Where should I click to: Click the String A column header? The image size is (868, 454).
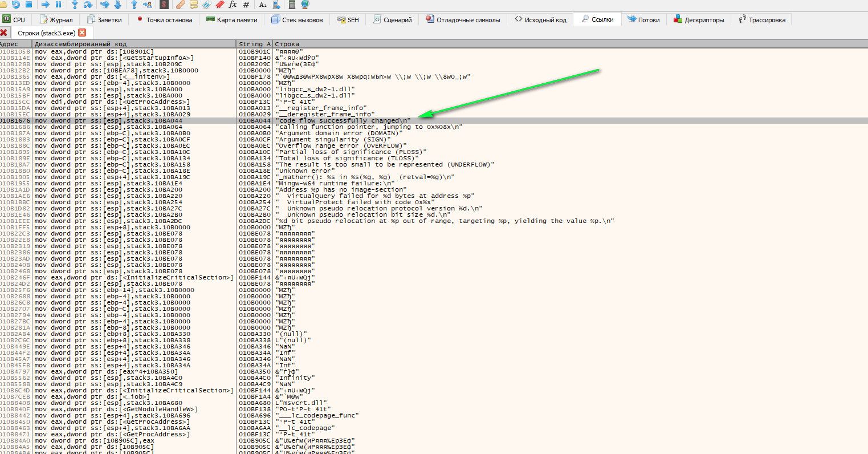click(x=254, y=44)
